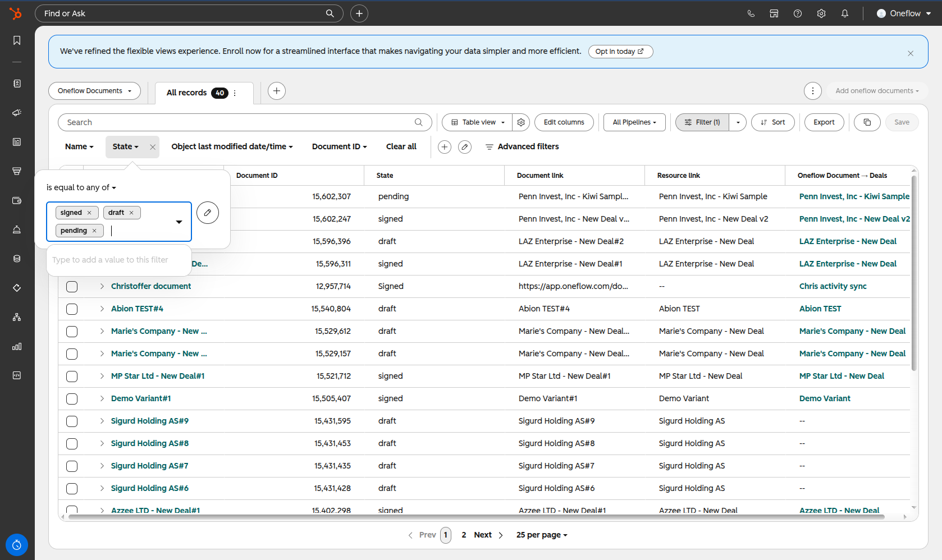Open Advanced filters
Screen dimensions: 942x560
[522, 147]
